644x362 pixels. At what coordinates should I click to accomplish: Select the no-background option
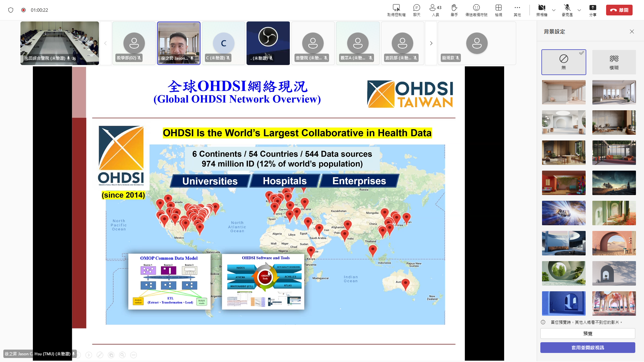pyautogui.click(x=563, y=62)
